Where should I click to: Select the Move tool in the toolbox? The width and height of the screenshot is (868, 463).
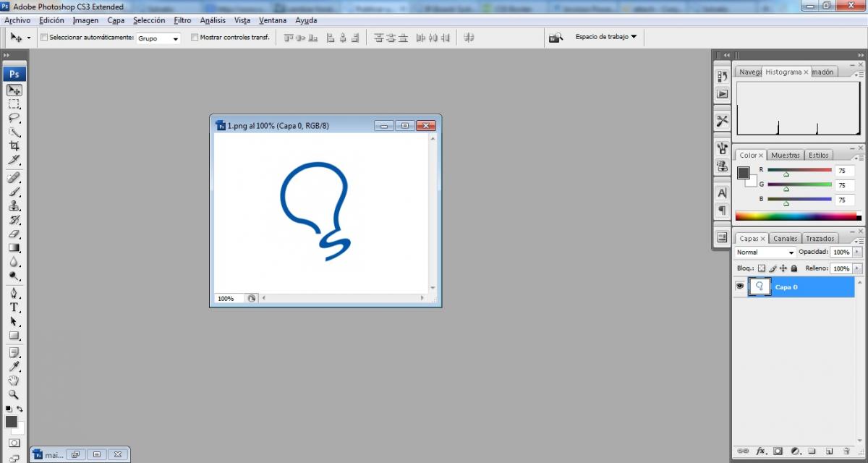pyautogui.click(x=14, y=90)
